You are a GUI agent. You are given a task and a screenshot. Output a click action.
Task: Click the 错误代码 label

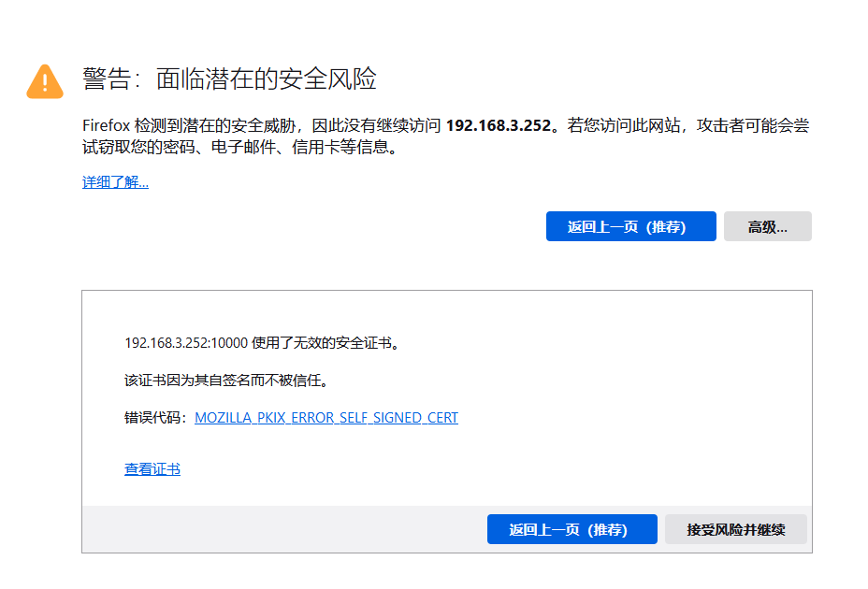tap(155, 418)
